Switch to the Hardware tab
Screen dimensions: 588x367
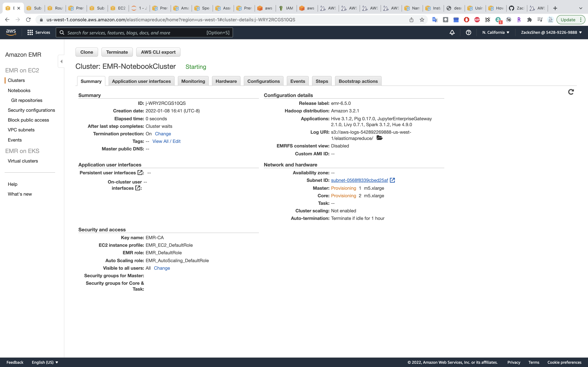point(226,81)
